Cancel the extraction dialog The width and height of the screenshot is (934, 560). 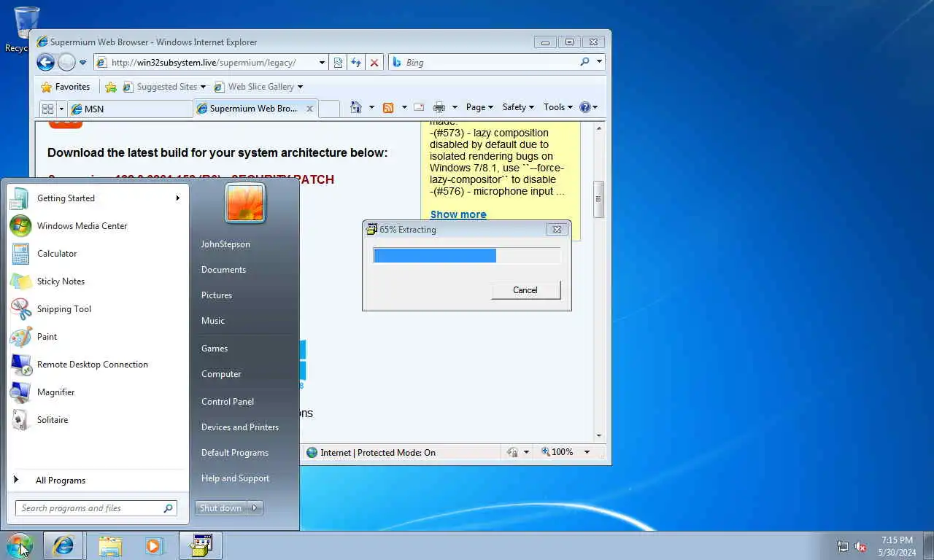point(525,290)
